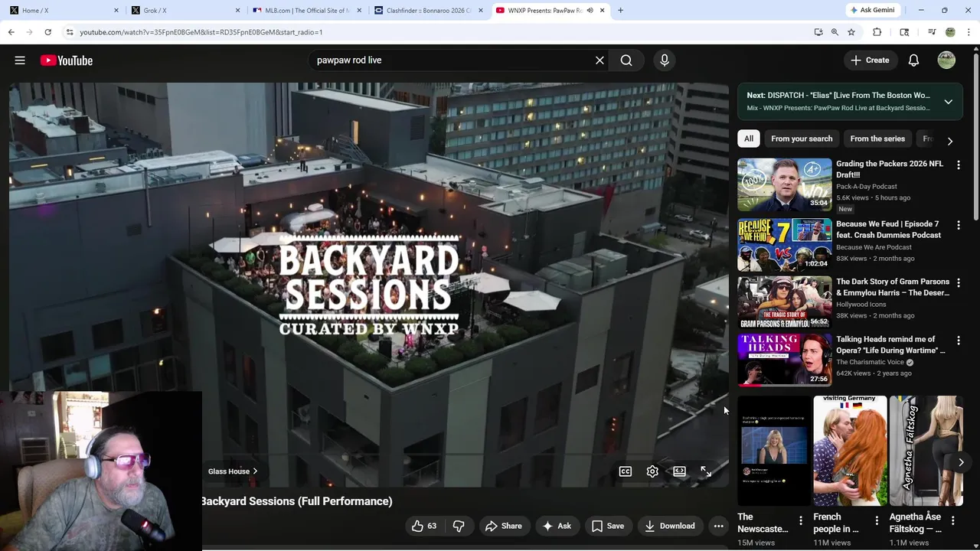
Task: Reload the page
Action: 47,32
